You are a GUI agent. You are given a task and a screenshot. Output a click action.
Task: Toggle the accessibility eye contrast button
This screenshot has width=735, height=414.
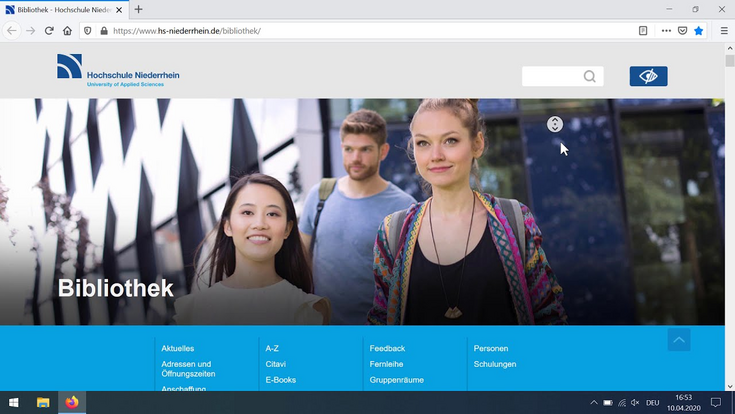click(648, 76)
